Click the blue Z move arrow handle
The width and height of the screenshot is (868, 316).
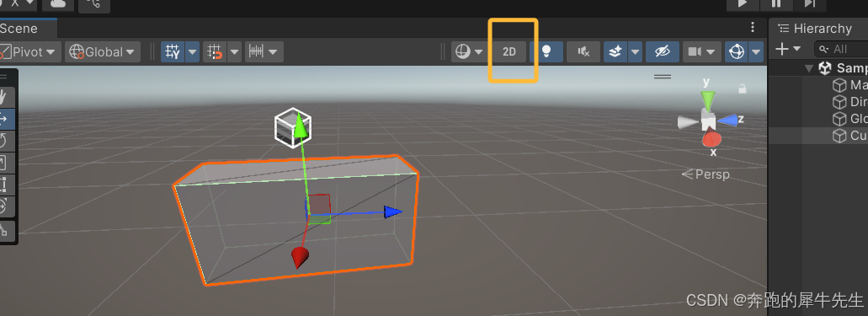coord(392,212)
